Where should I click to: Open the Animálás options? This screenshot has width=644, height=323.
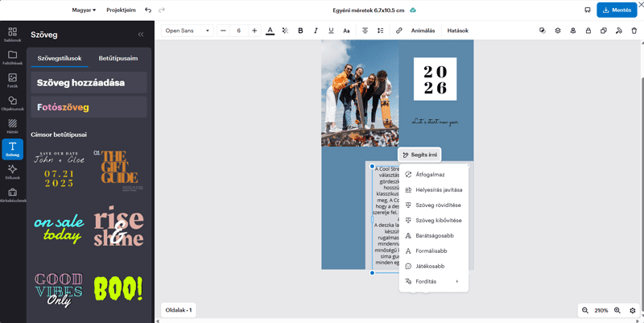point(423,31)
